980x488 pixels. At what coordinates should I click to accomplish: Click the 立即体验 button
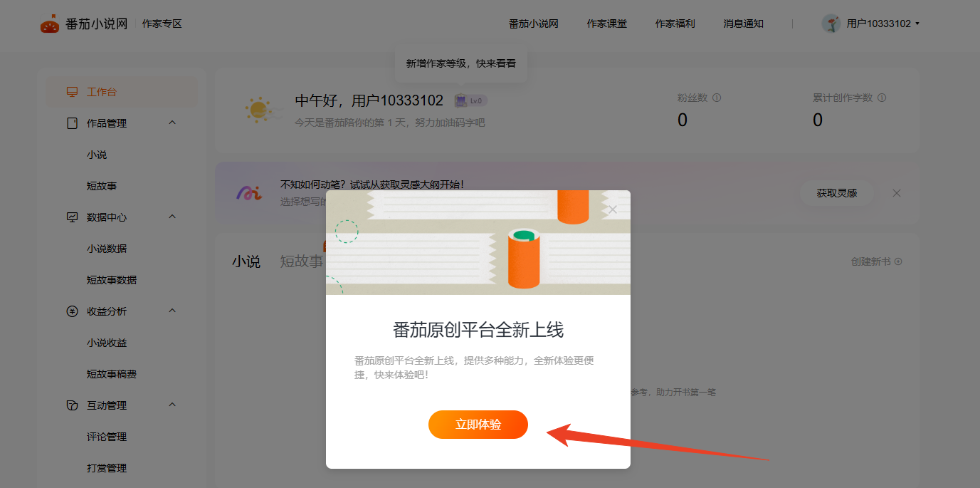(478, 425)
